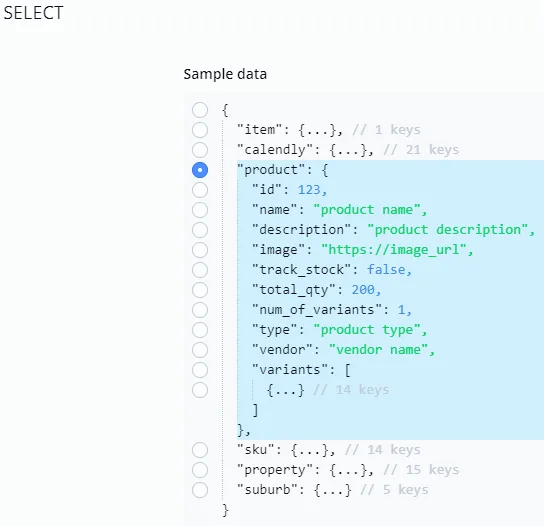Expand the variants item with 14 keys

tap(286, 390)
